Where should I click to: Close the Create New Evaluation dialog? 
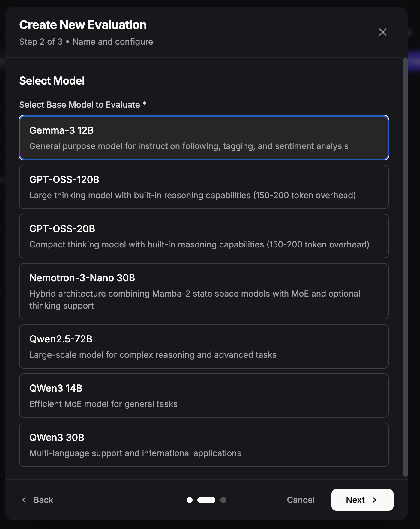click(x=382, y=32)
